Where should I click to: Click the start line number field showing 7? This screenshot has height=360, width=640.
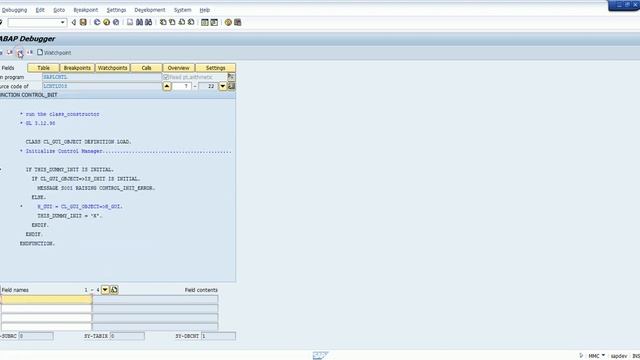(182, 86)
